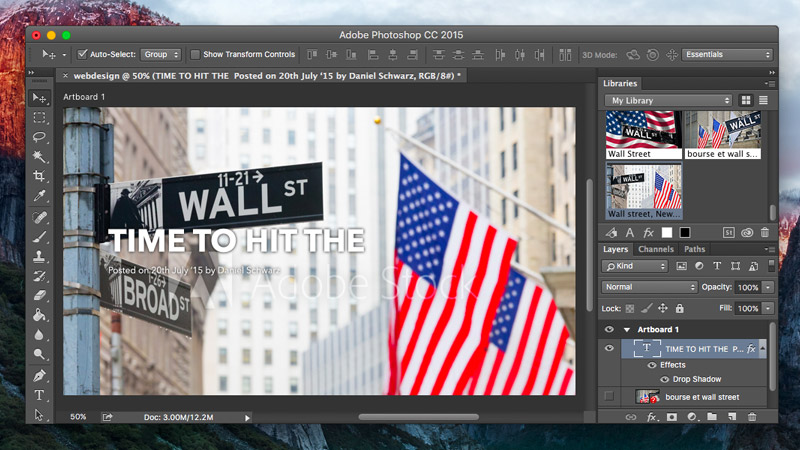Open the Auto-Select Group dropdown
This screenshot has width=800, height=450.
pyautogui.click(x=161, y=54)
